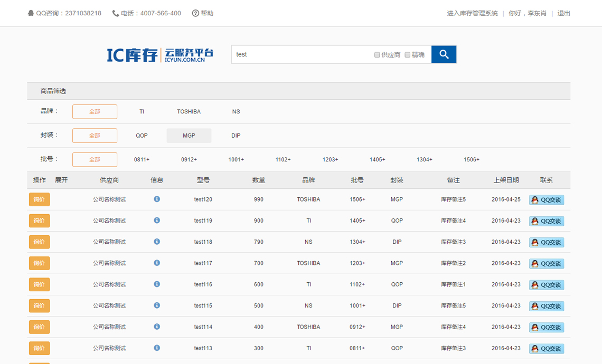Select batch filter 1203+

tap(330, 159)
